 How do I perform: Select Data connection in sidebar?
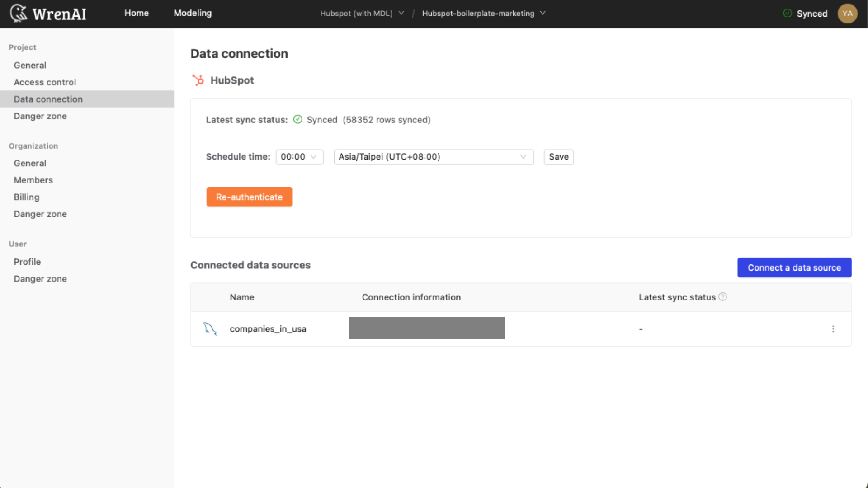(x=87, y=99)
